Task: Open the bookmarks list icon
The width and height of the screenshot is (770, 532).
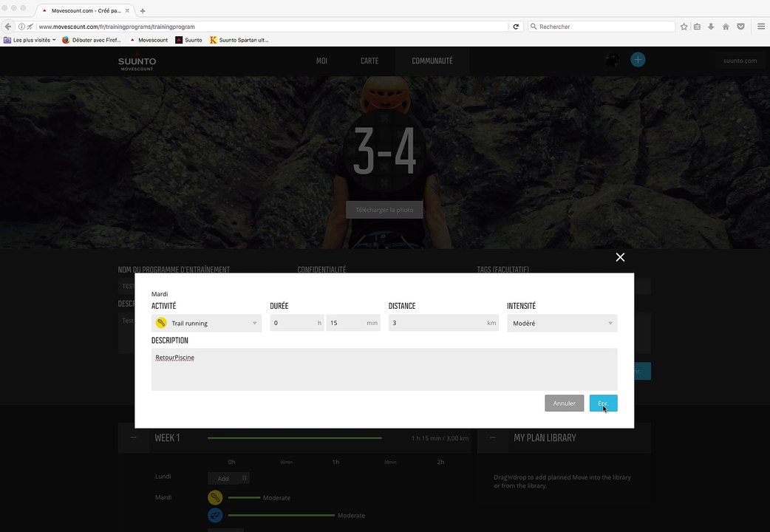Action: 697,27
